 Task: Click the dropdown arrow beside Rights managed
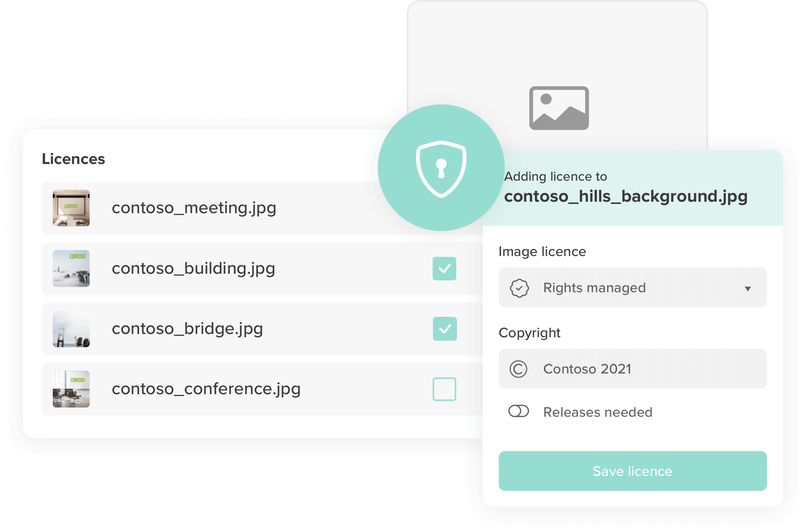tap(748, 289)
